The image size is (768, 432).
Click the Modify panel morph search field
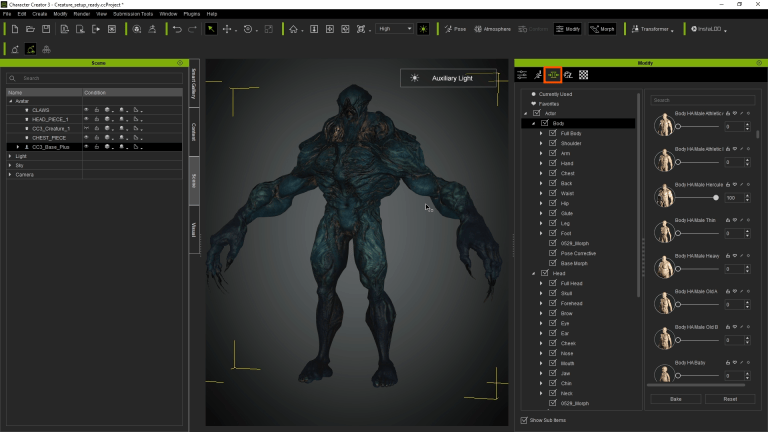702,100
